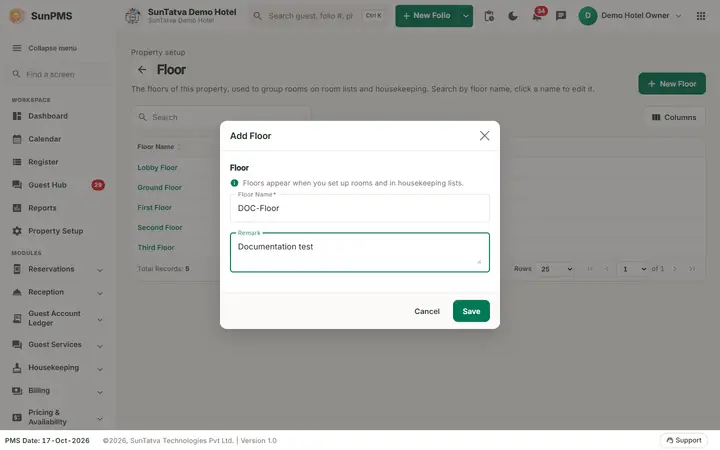Toggle dark mode moon icon
Image resolution: width=720 pixels, height=450 pixels.
coord(513,16)
